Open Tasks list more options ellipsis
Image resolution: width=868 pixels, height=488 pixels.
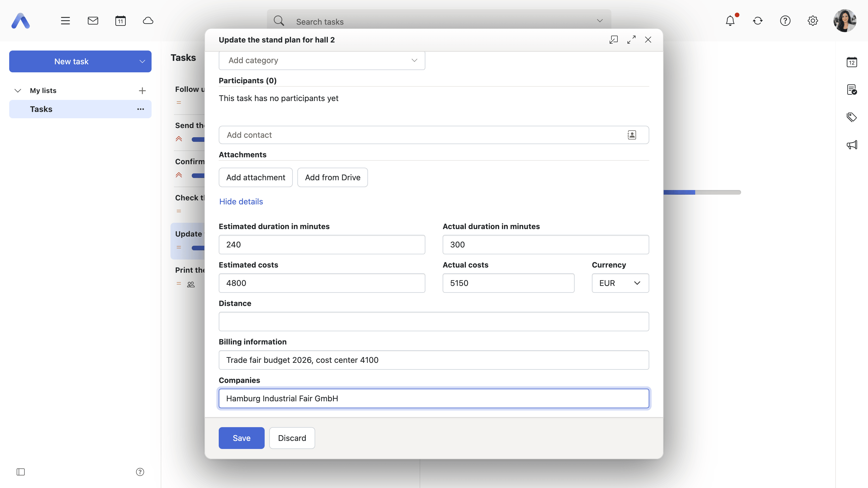(141, 109)
